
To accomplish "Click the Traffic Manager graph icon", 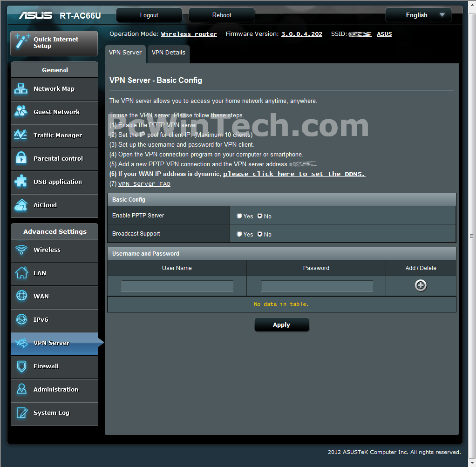I will 21,135.
